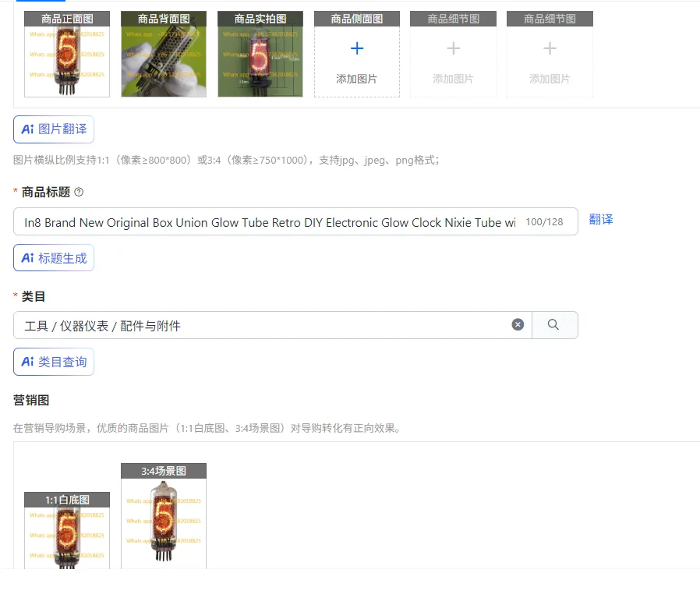
Task: Click the plus icon under 商品侧面图
Action: tap(357, 48)
